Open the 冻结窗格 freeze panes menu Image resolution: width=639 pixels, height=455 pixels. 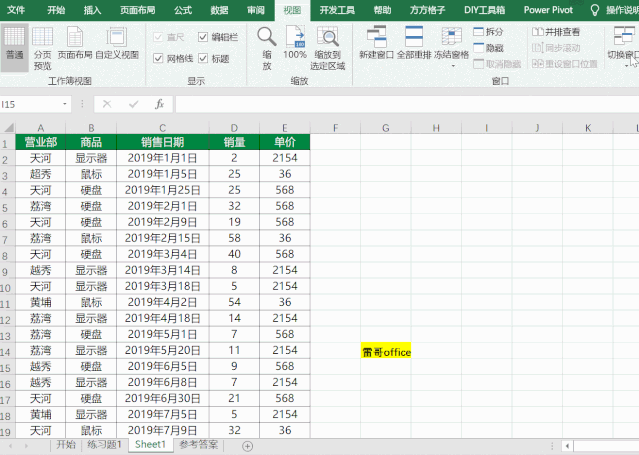coord(452,46)
